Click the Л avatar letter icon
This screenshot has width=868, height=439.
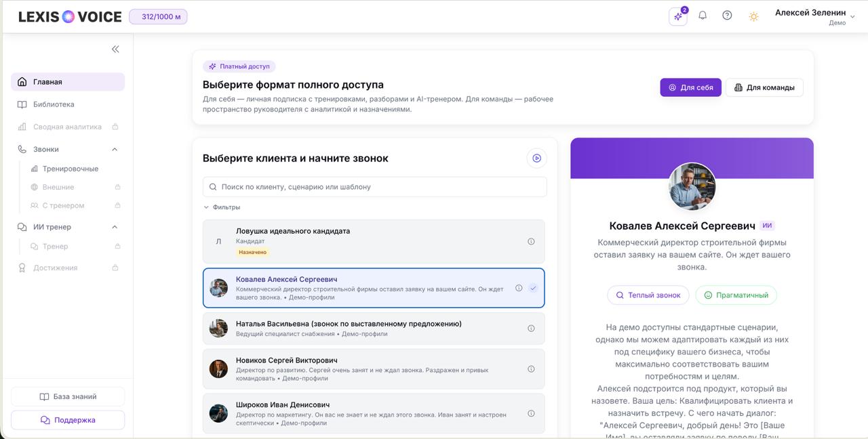click(x=218, y=241)
